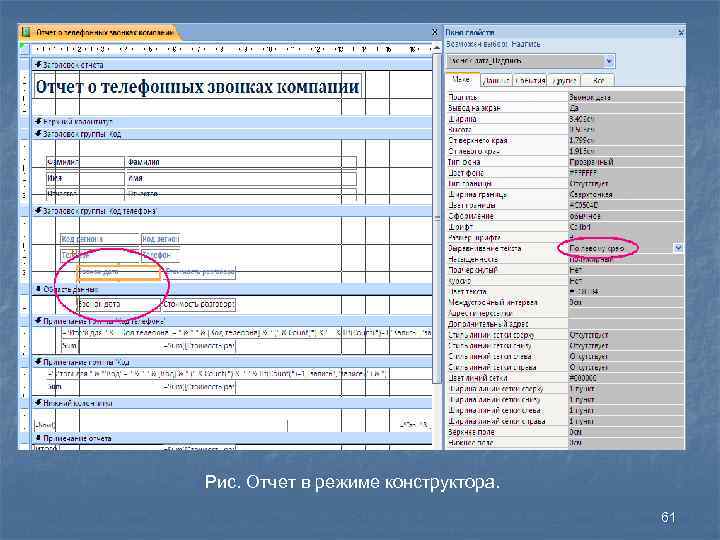
Task: Click the Примечание группы 'Код телефона' section bar
Action: (232, 321)
